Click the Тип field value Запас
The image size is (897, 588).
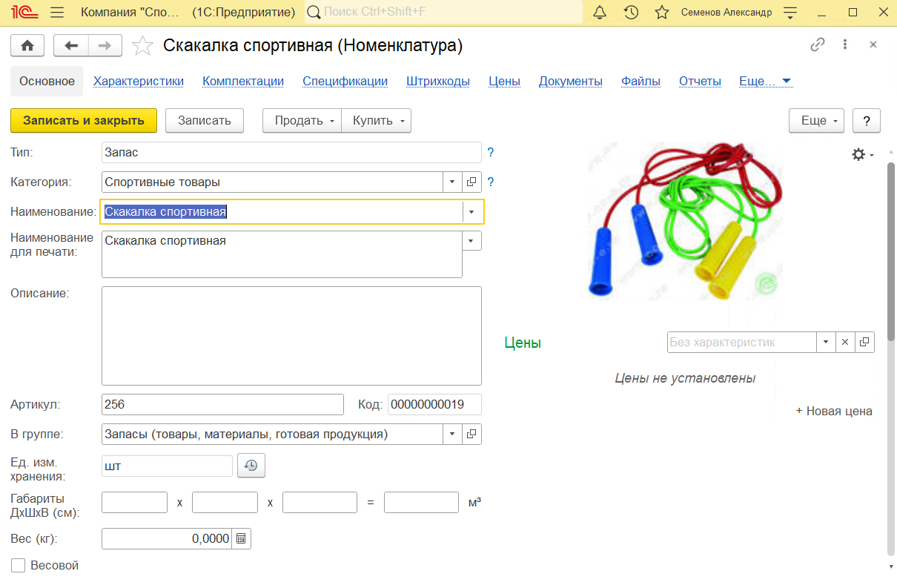coord(291,153)
